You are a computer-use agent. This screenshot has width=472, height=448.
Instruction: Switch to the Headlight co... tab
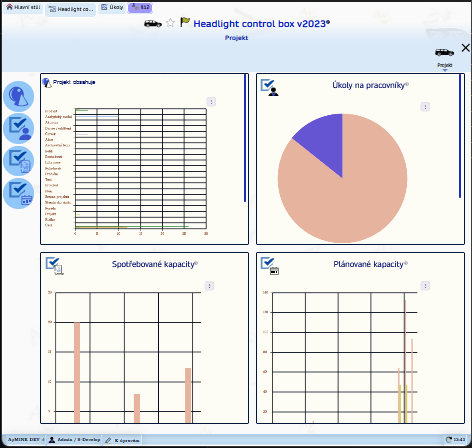pyautogui.click(x=71, y=9)
